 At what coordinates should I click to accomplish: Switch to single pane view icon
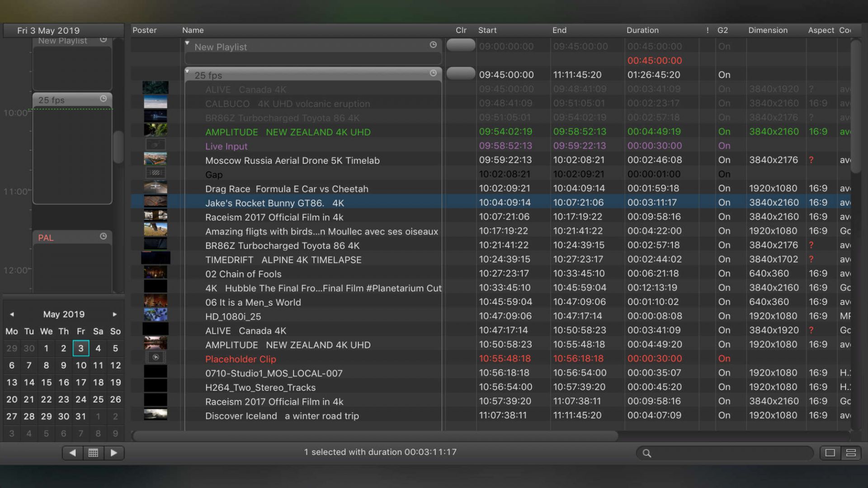point(830,453)
